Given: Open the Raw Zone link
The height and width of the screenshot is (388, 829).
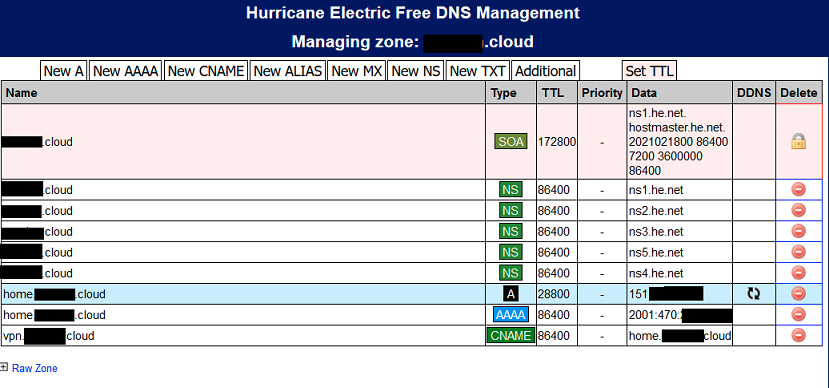Looking at the screenshot, I should [x=34, y=368].
